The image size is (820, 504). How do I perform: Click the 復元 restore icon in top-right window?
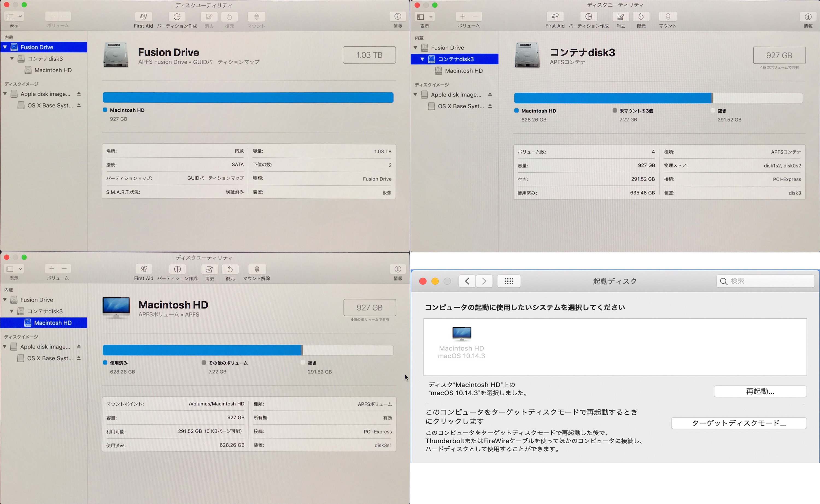pos(641,17)
